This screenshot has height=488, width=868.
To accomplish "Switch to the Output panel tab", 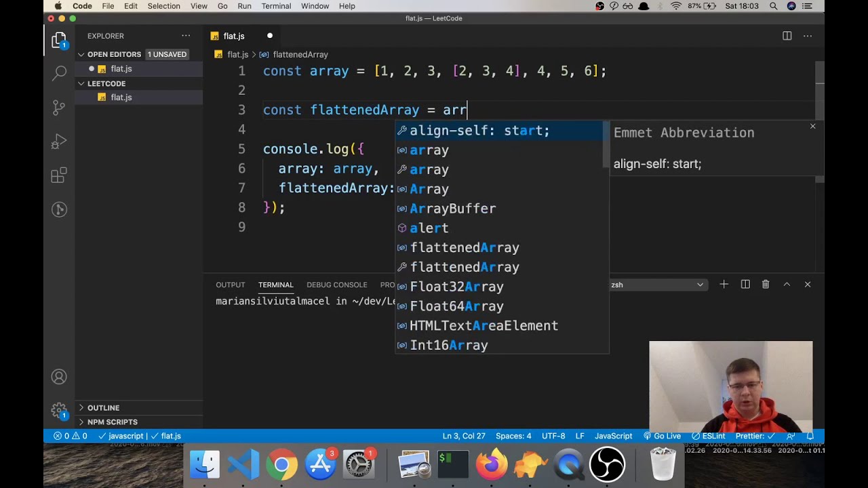I will (x=231, y=285).
